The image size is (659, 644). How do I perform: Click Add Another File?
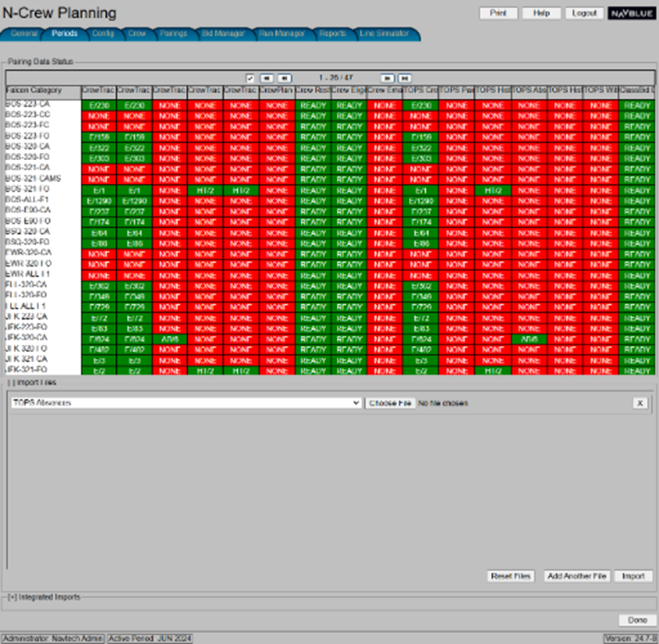pyautogui.click(x=577, y=576)
